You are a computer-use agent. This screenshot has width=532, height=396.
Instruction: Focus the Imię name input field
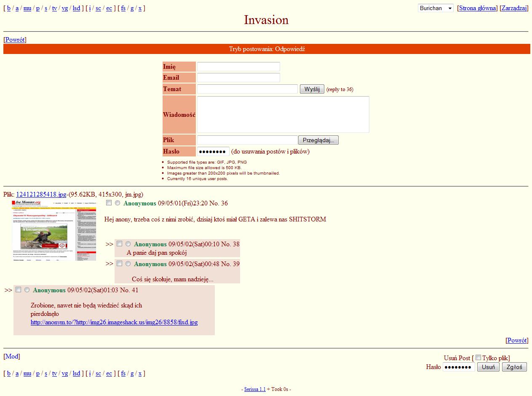[238, 67]
